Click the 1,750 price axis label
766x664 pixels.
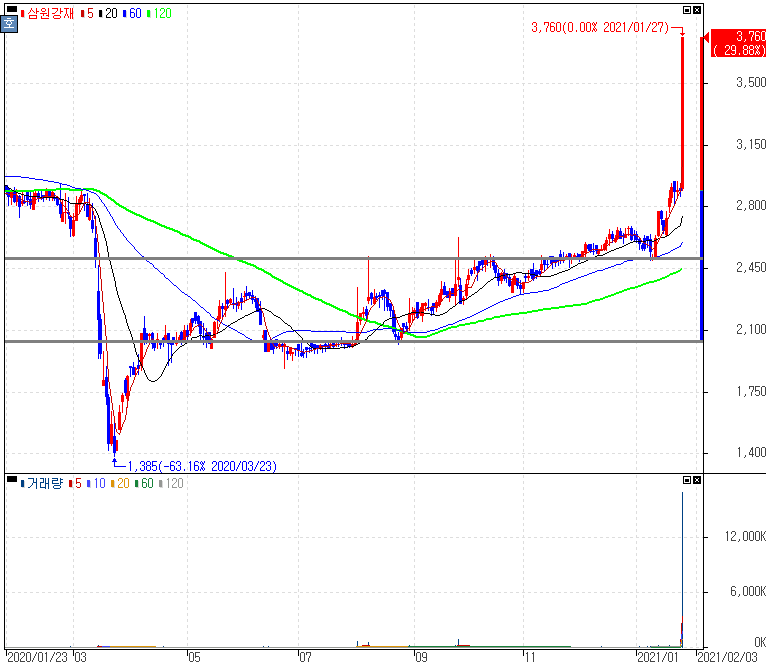(751, 392)
